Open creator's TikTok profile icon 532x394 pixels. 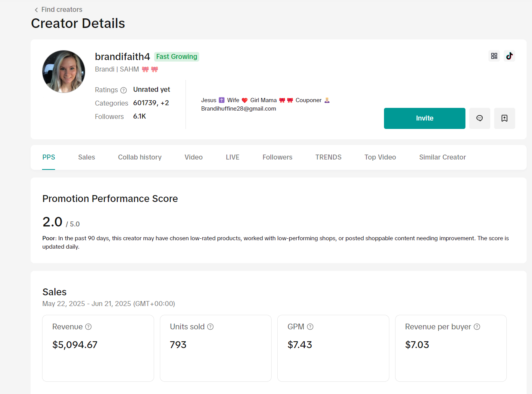click(509, 56)
